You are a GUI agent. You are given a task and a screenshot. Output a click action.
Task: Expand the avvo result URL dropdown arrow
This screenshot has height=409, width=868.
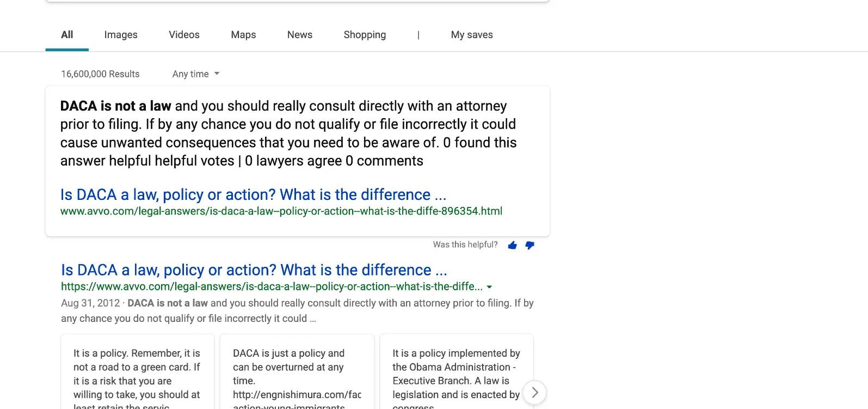[489, 287]
